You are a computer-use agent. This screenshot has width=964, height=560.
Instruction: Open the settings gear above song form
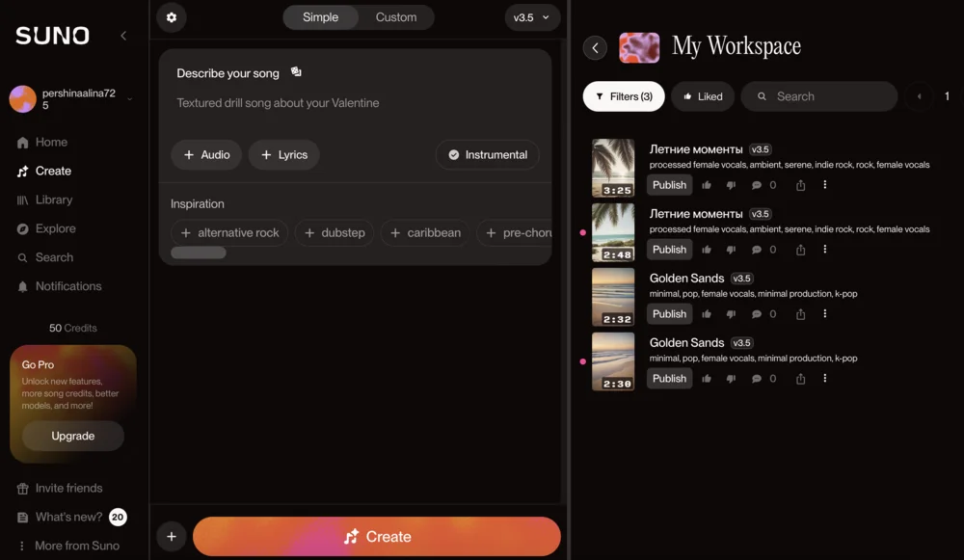(172, 17)
